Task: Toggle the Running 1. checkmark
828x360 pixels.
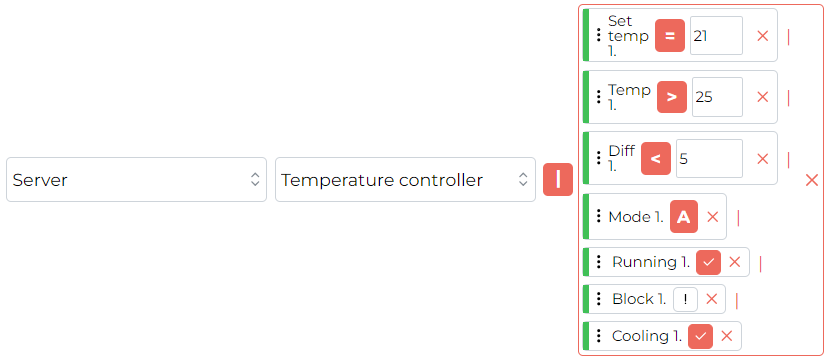Action: click(x=709, y=262)
